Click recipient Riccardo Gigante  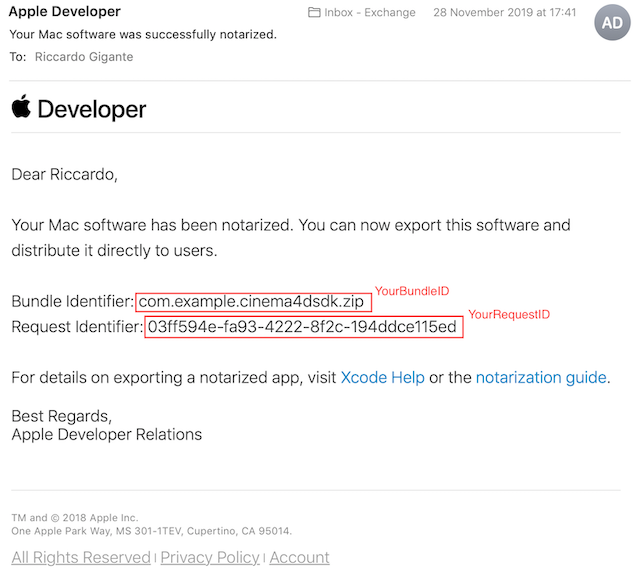[83, 57]
